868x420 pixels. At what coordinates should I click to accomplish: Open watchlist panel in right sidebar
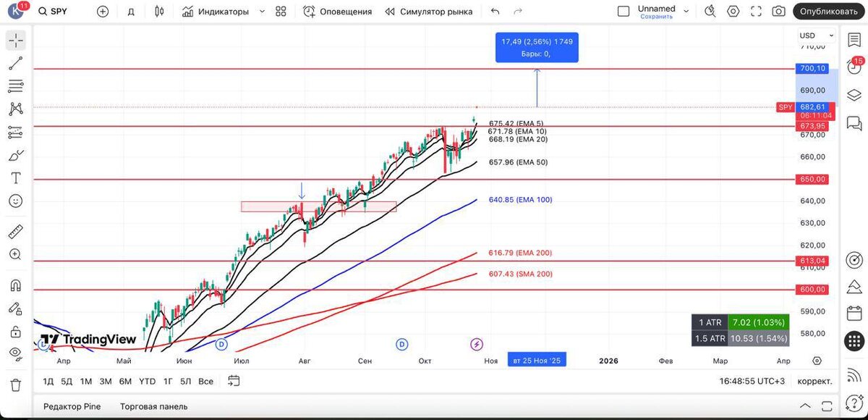854,39
